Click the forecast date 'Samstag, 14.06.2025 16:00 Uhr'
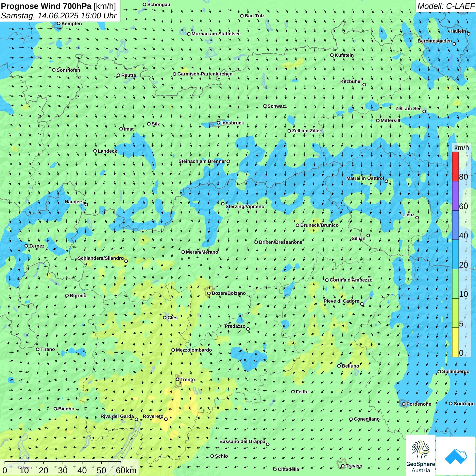The image size is (476, 476). click(x=59, y=16)
